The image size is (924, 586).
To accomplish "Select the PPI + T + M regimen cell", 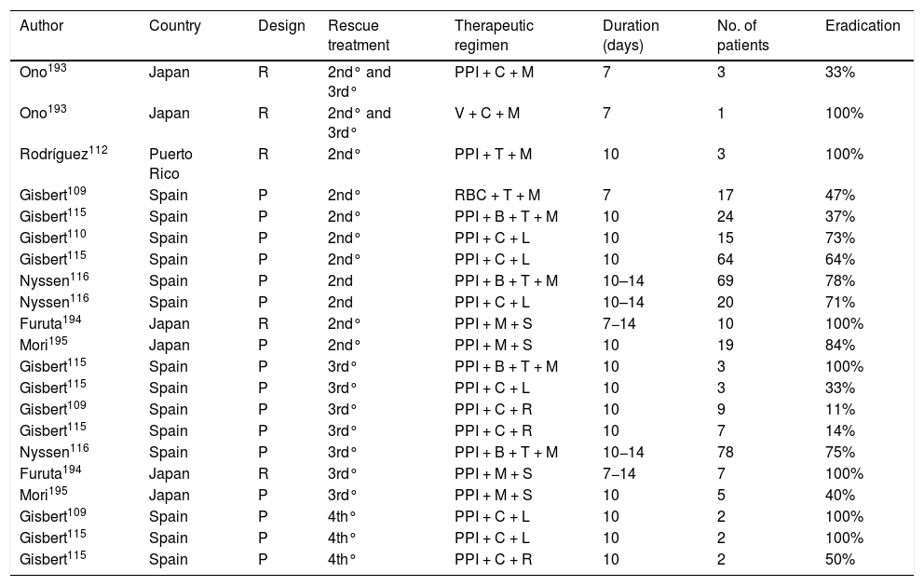I will point(493,155).
